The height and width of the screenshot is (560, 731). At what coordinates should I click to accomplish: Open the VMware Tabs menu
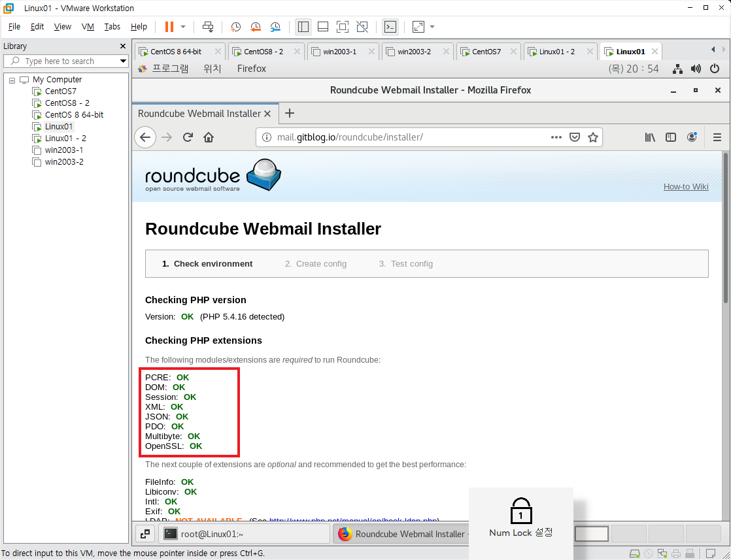point(112,27)
